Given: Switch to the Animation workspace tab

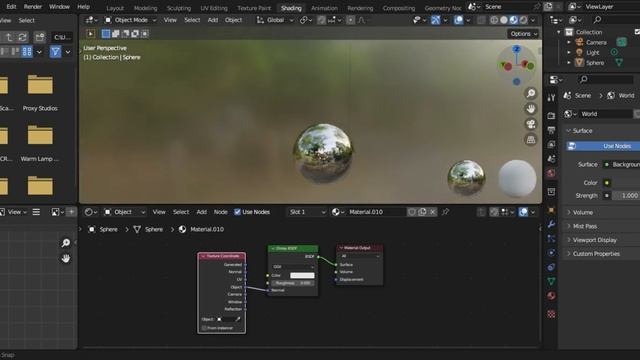Looking at the screenshot, I should (x=324, y=8).
